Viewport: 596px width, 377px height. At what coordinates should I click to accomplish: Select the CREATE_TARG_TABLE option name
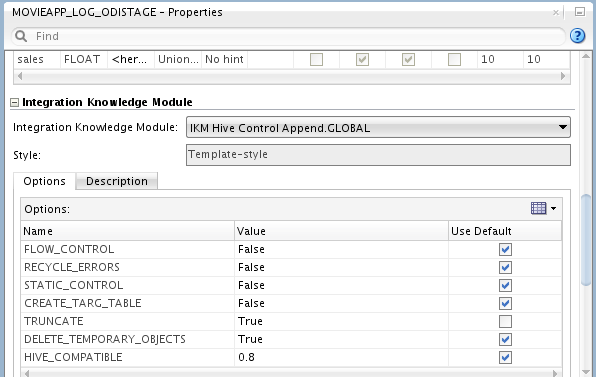(82, 303)
